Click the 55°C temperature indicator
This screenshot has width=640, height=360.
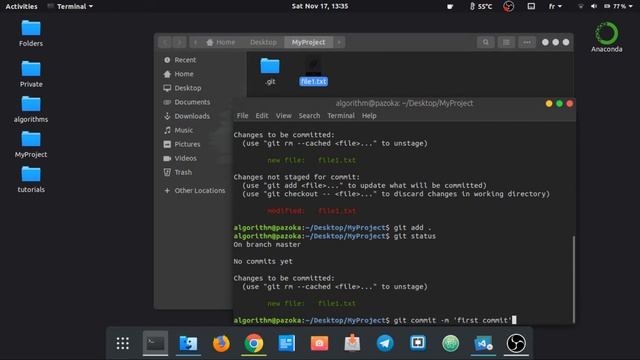tap(481, 6)
